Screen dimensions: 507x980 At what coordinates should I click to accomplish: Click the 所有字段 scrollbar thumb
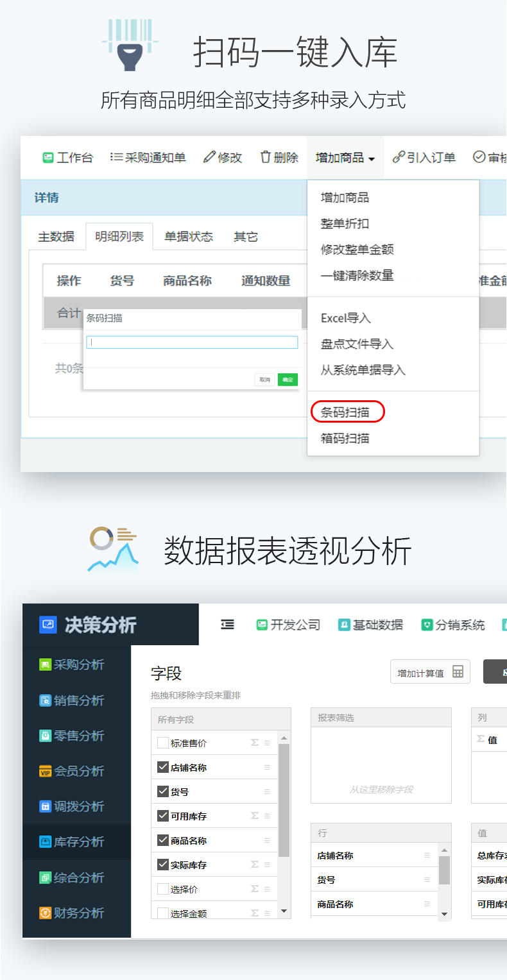[x=284, y=800]
